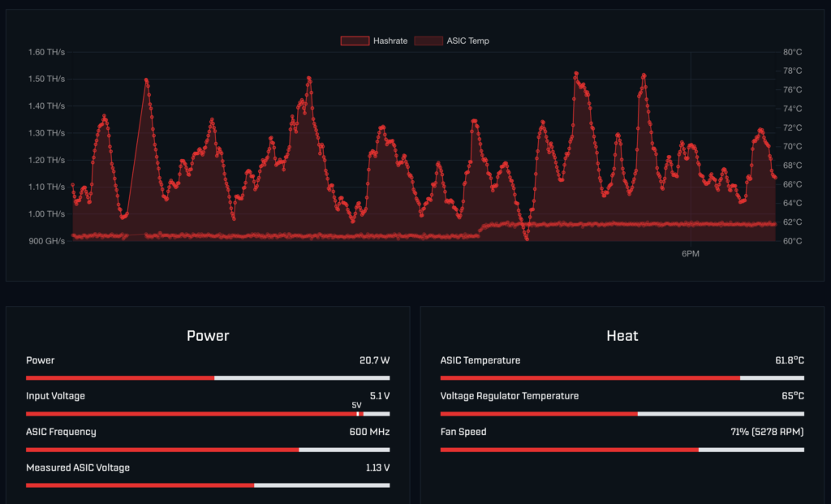Click the 1.13 V measured voltage value
Image resolution: width=831 pixels, height=504 pixels.
pyautogui.click(x=377, y=467)
